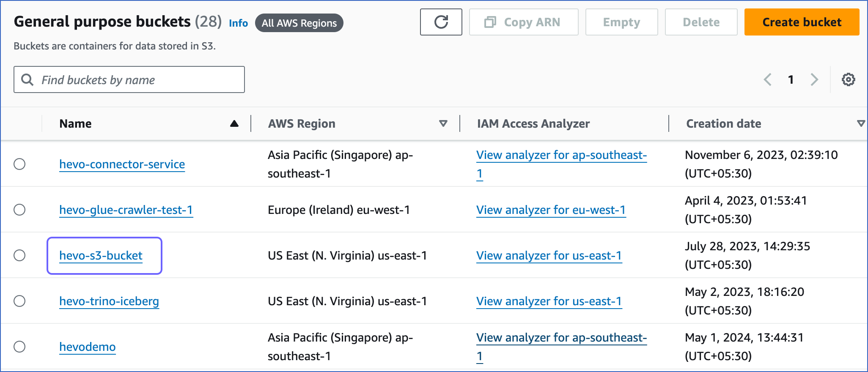Sort by AWS Region column arrow
Screen dimensions: 868x372
click(443, 123)
